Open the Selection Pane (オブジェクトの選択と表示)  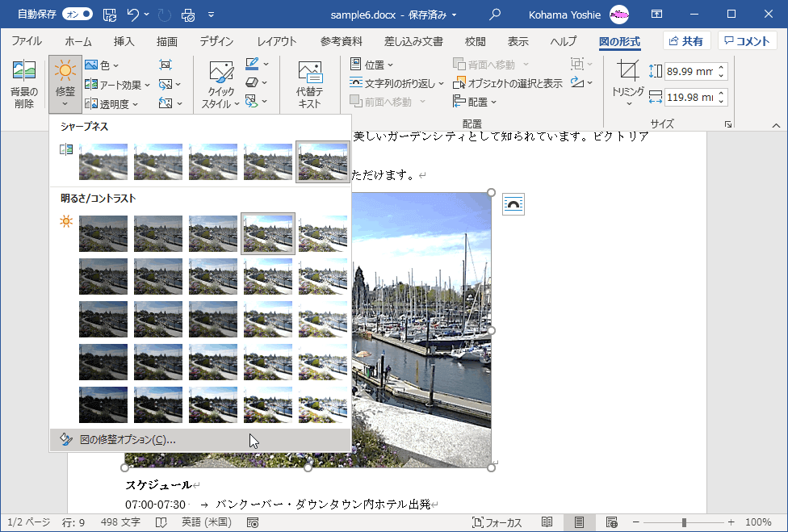click(x=508, y=83)
